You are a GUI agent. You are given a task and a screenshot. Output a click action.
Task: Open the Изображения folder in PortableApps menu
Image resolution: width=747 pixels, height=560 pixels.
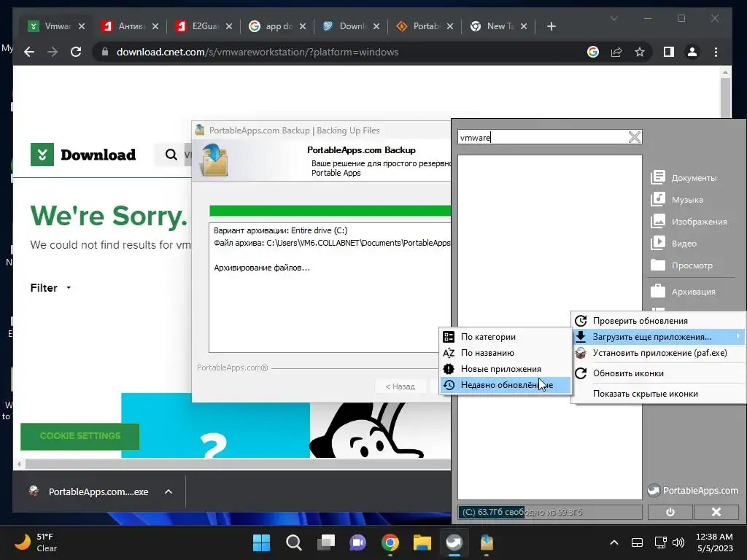689,222
